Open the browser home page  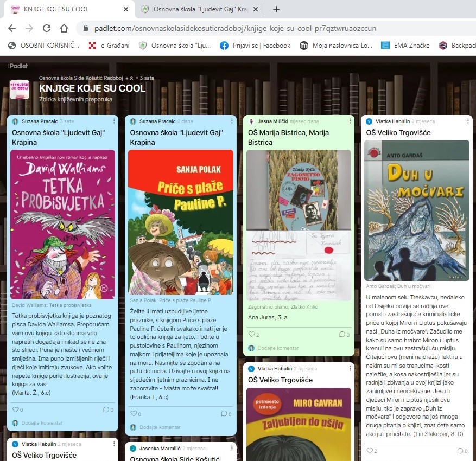[x=64, y=28]
